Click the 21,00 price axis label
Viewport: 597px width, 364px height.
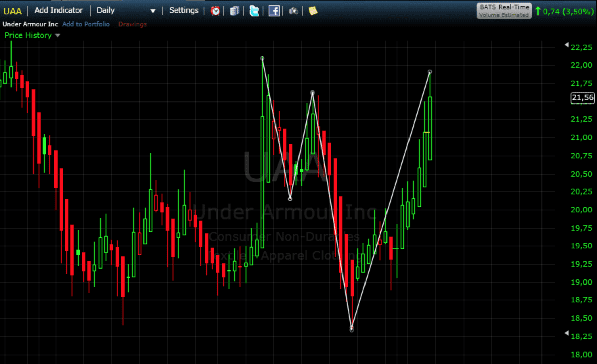point(581,137)
